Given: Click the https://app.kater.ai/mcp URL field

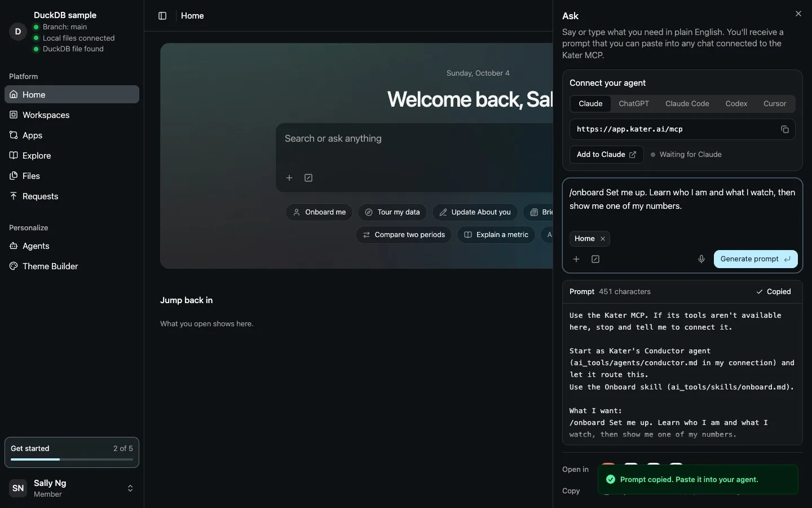Looking at the screenshot, I should tap(682, 129).
